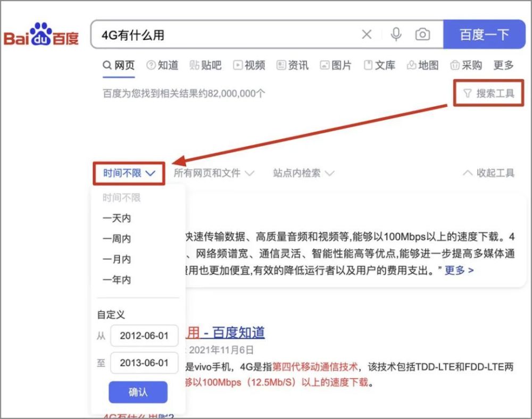Click the 2021年11月6日 result date
This screenshot has height=419, width=532.
[221, 350]
